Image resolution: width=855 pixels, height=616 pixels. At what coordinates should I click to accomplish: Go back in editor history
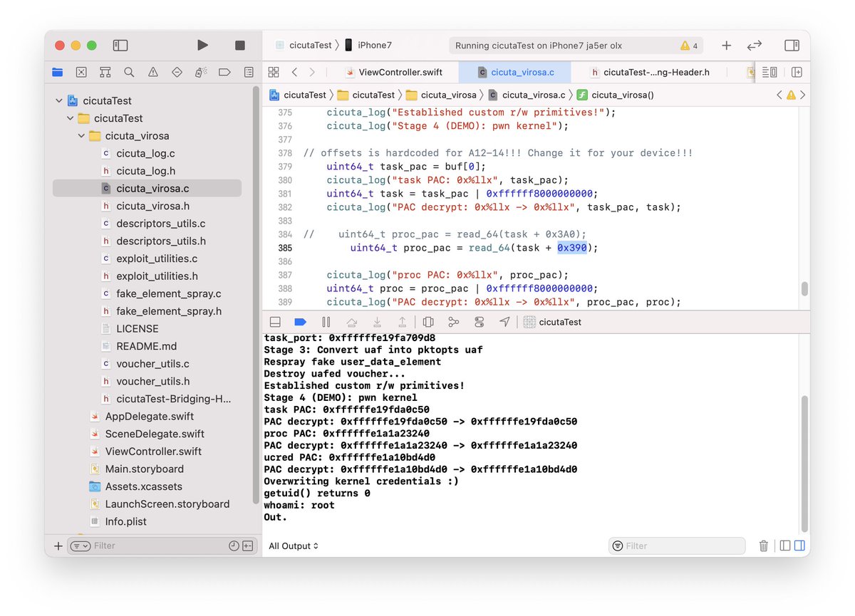[x=294, y=72]
